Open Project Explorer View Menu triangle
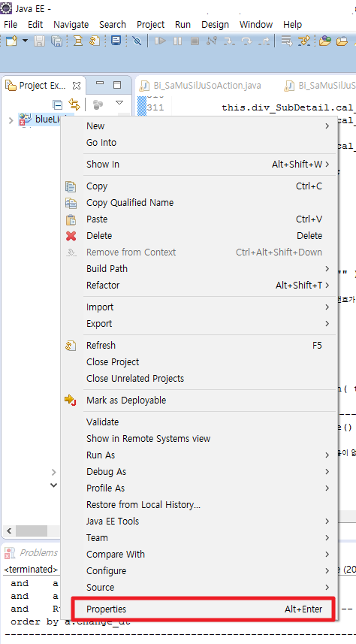The image size is (356, 644). point(119,103)
